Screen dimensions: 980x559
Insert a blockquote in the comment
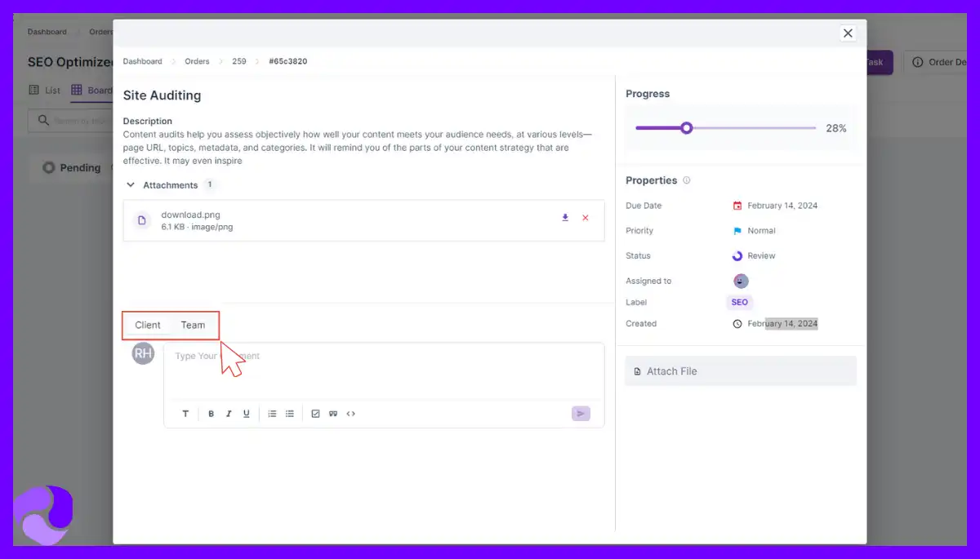pyautogui.click(x=333, y=414)
